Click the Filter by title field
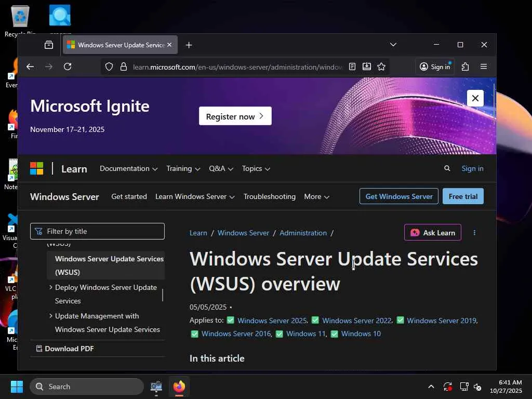 [97, 231]
